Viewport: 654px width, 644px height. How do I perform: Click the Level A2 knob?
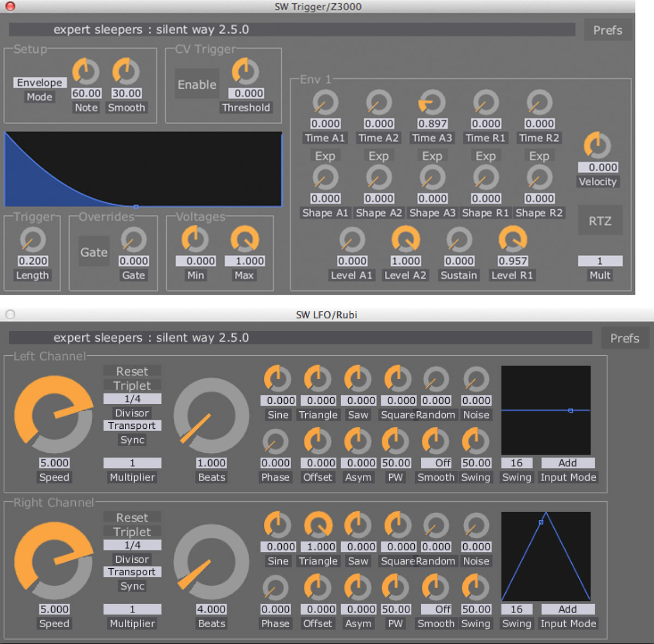pos(405,240)
